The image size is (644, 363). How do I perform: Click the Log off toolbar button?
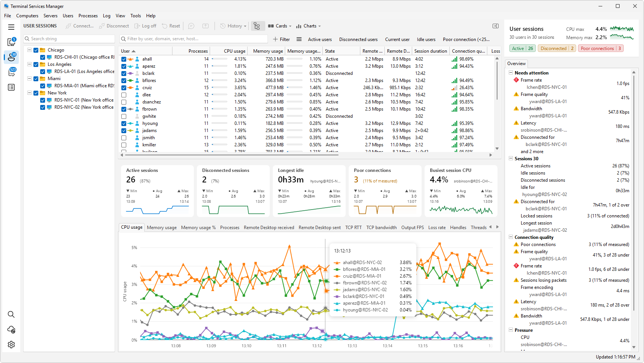pos(145,26)
